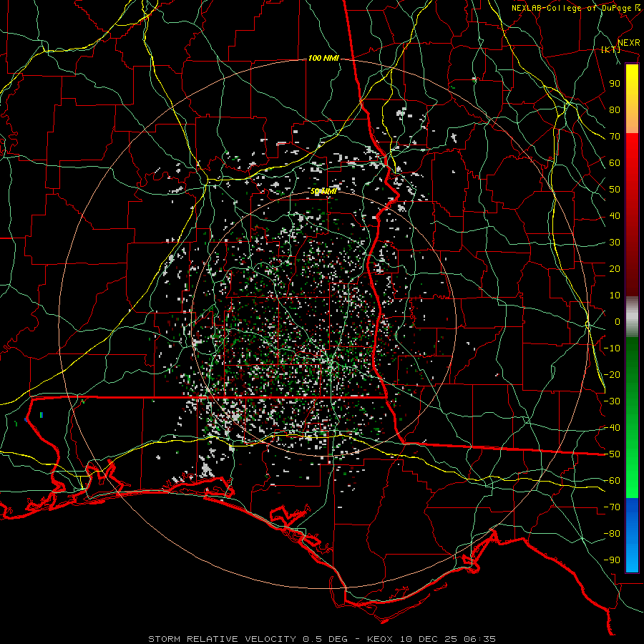The image size is (644, 644).
Task: Click the 60 value on the velocity scale
Action: coord(615,162)
